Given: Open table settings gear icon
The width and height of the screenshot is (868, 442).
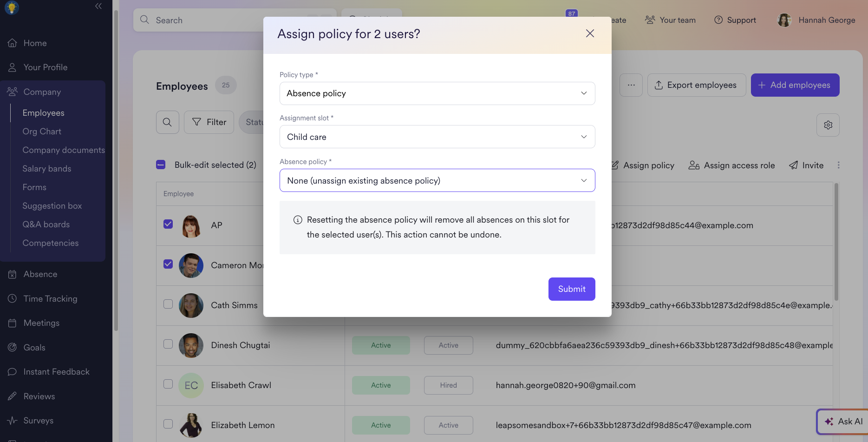Looking at the screenshot, I should [x=828, y=125].
